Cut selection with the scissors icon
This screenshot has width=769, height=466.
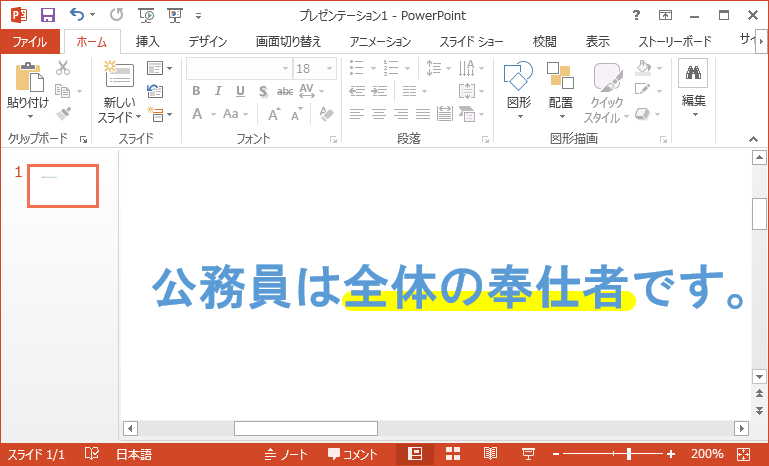click(x=63, y=68)
